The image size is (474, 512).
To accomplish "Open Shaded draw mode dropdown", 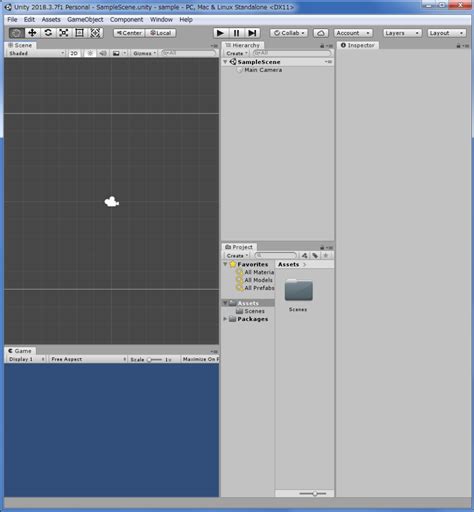I will click(36, 53).
